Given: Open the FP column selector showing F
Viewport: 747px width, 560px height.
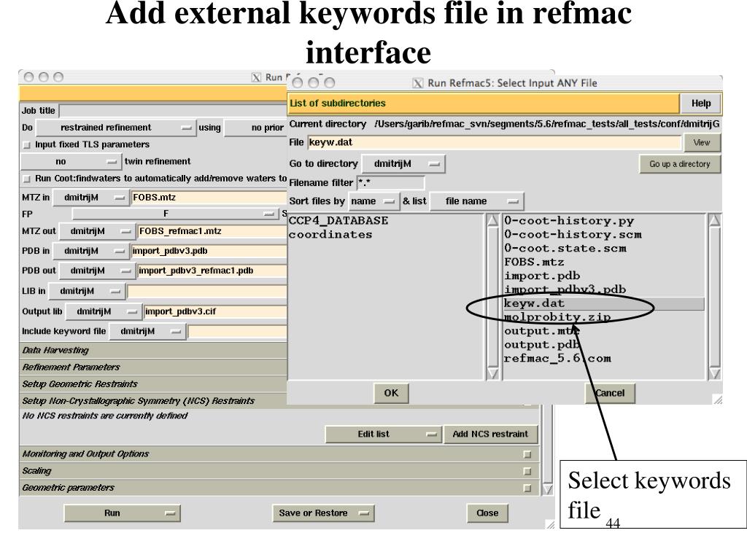Looking at the screenshot, I should point(176,214).
